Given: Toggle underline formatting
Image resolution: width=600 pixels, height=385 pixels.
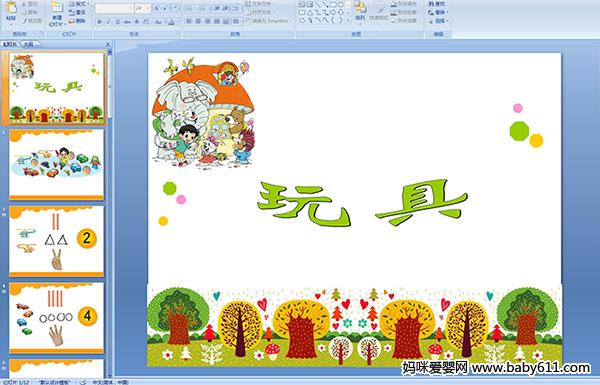Looking at the screenshot, I should coord(117,22).
